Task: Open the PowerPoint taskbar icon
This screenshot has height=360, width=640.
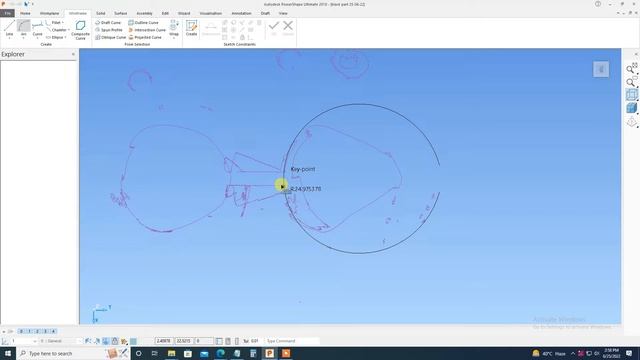Action: [269, 353]
